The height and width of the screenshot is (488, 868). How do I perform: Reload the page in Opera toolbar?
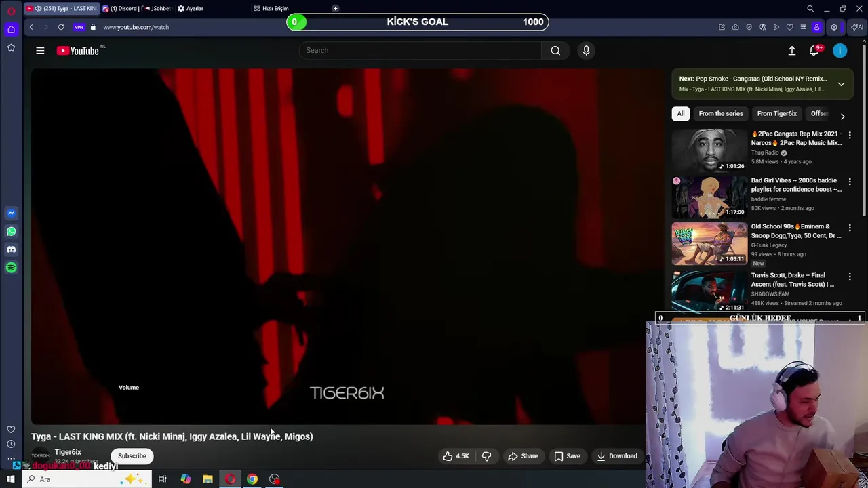(x=61, y=27)
